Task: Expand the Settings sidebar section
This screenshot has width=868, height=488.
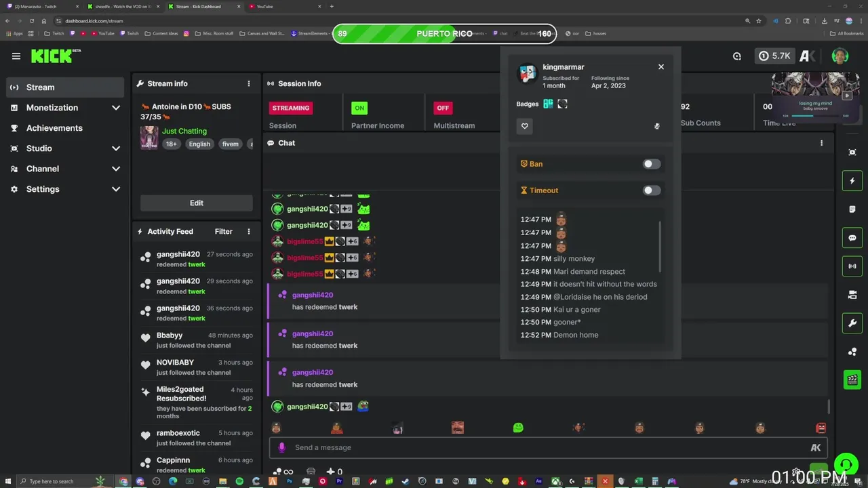Action: point(65,189)
